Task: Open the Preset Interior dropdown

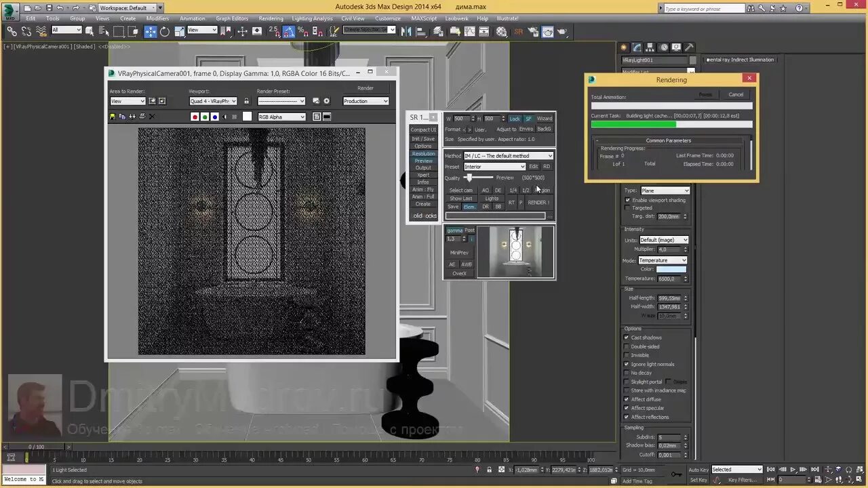Action: point(494,167)
